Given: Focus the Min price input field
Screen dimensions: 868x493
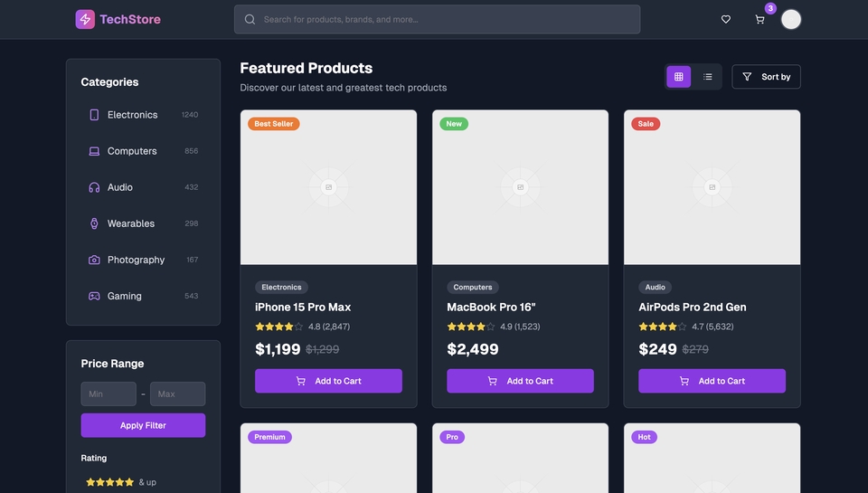Looking at the screenshot, I should [x=108, y=393].
